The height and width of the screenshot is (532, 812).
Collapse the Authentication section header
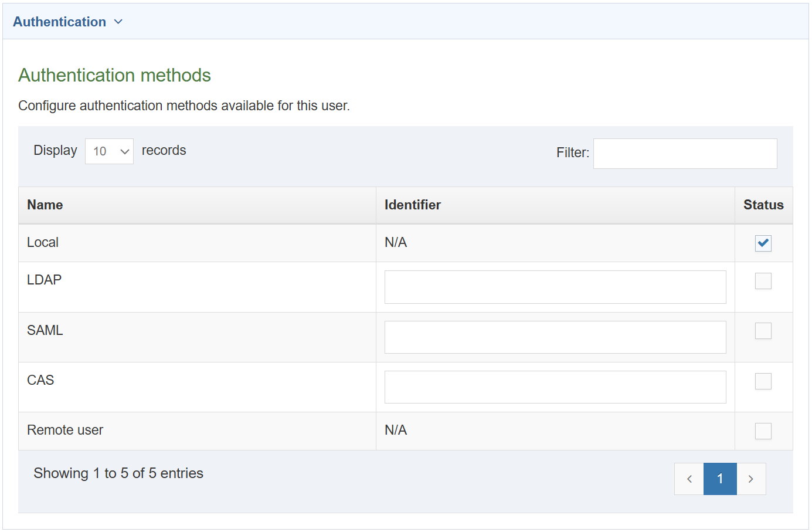pos(60,22)
